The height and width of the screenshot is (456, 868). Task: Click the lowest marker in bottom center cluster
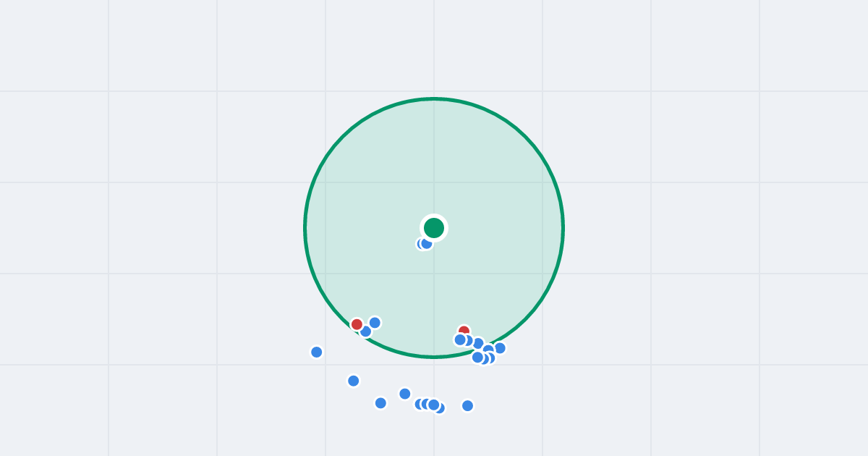439,408
